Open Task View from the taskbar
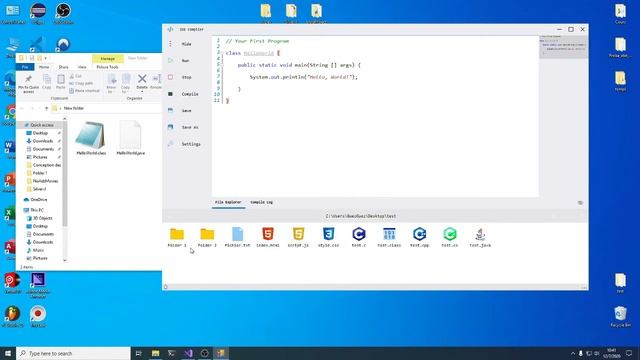Screen dimensions: 640x360 139,353
